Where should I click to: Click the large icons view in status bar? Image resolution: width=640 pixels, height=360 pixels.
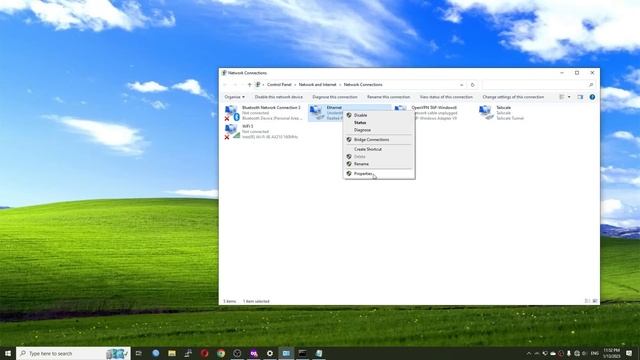(595, 301)
